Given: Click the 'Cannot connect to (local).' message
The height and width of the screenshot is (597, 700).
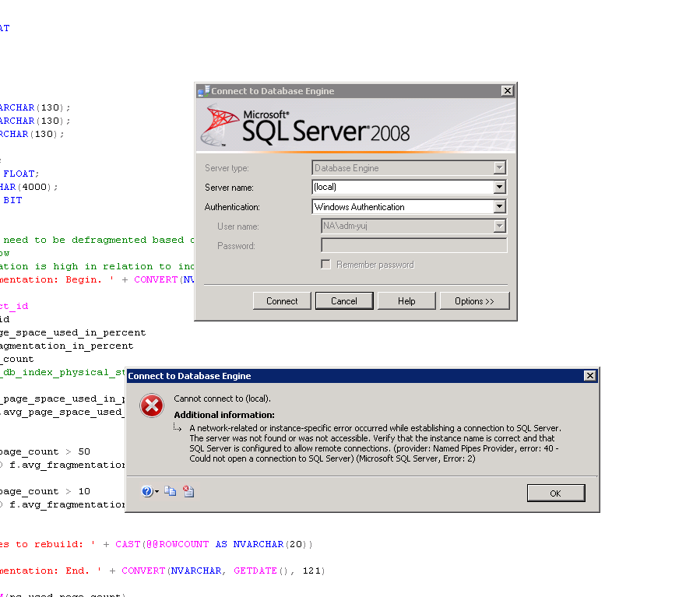Looking at the screenshot, I should click(223, 399).
